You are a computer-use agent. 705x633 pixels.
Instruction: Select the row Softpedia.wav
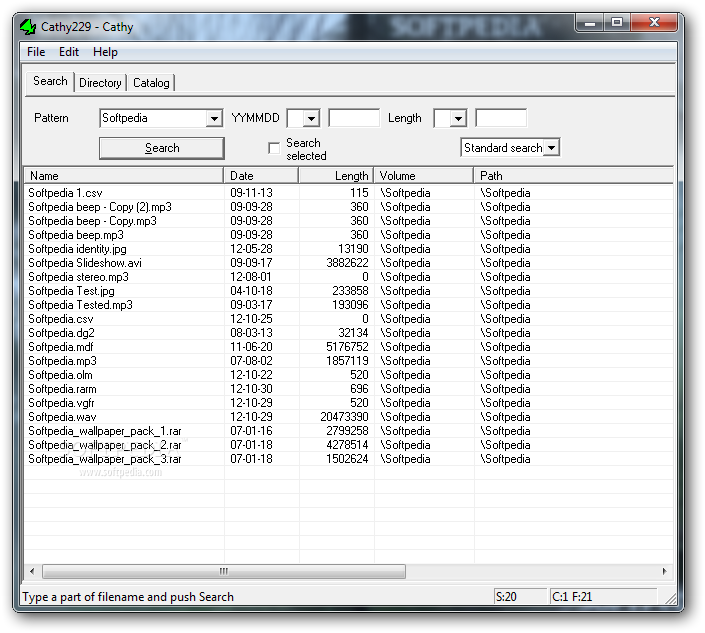pos(349,417)
